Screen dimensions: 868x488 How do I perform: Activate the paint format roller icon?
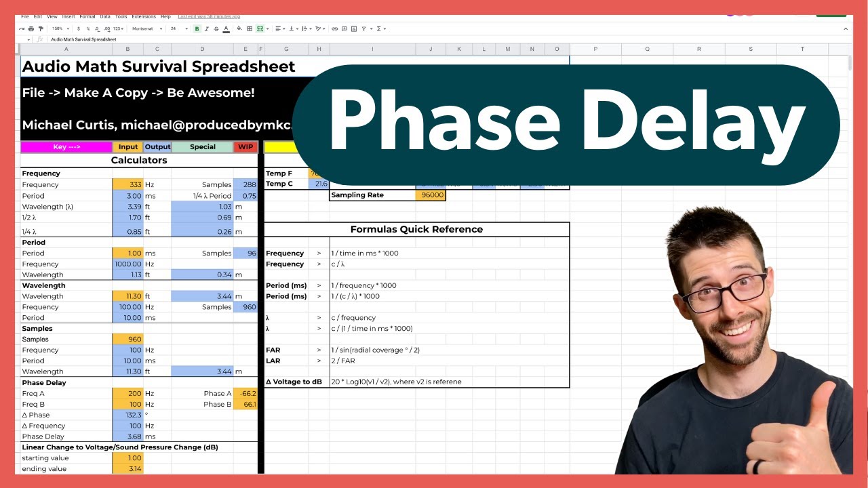tap(41, 28)
